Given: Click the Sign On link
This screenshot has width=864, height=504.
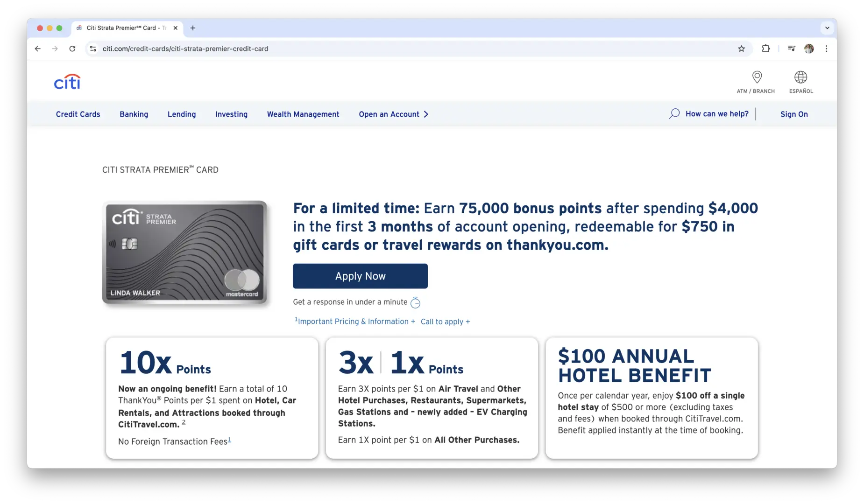Looking at the screenshot, I should (793, 114).
